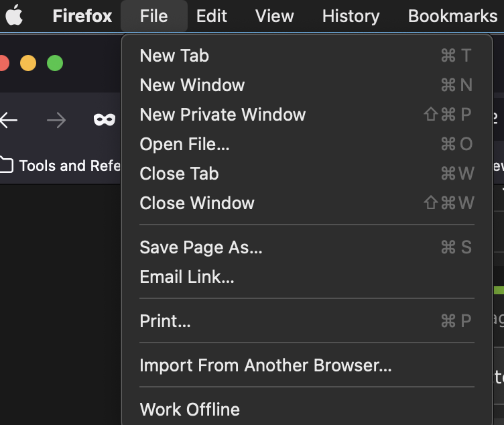Choose Print... from File menu
The width and height of the screenshot is (504, 425).
coord(165,321)
